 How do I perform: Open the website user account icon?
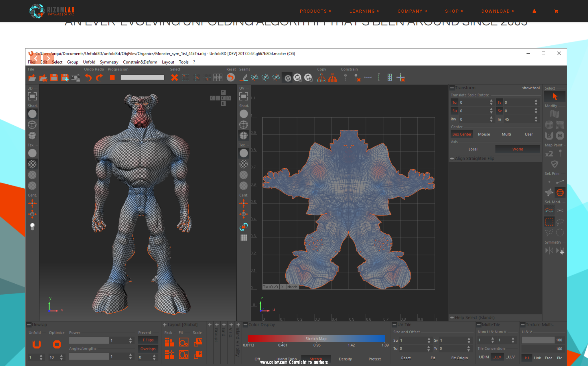534,11
